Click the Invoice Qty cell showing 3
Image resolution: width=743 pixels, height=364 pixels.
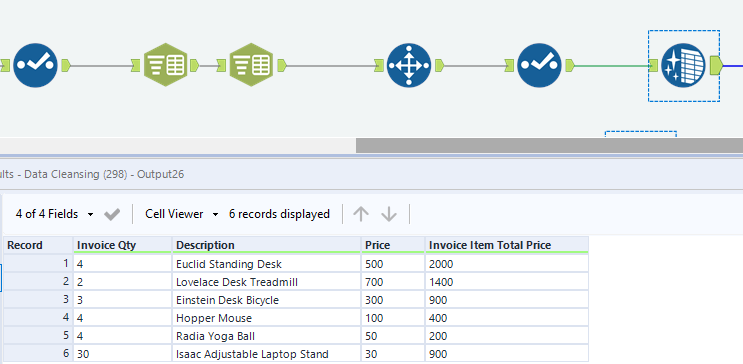pos(122,300)
